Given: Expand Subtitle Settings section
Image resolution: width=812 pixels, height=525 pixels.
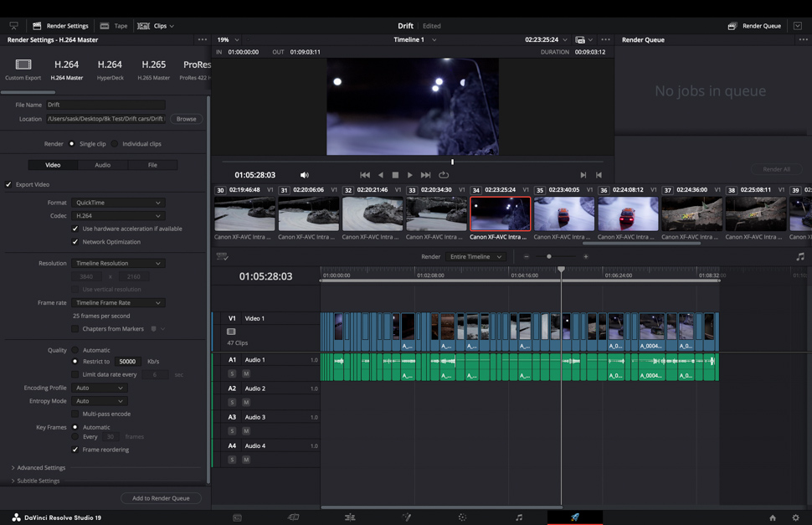Looking at the screenshot, I should click(x=36, y=481).
